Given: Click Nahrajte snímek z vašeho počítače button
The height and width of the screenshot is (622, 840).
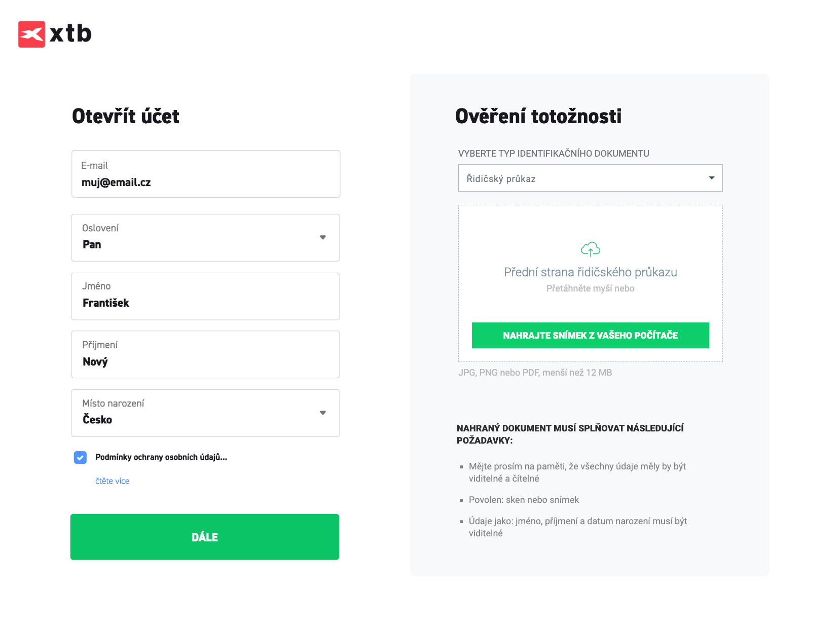Looking at the screenshot, I should tap(590, 335).
